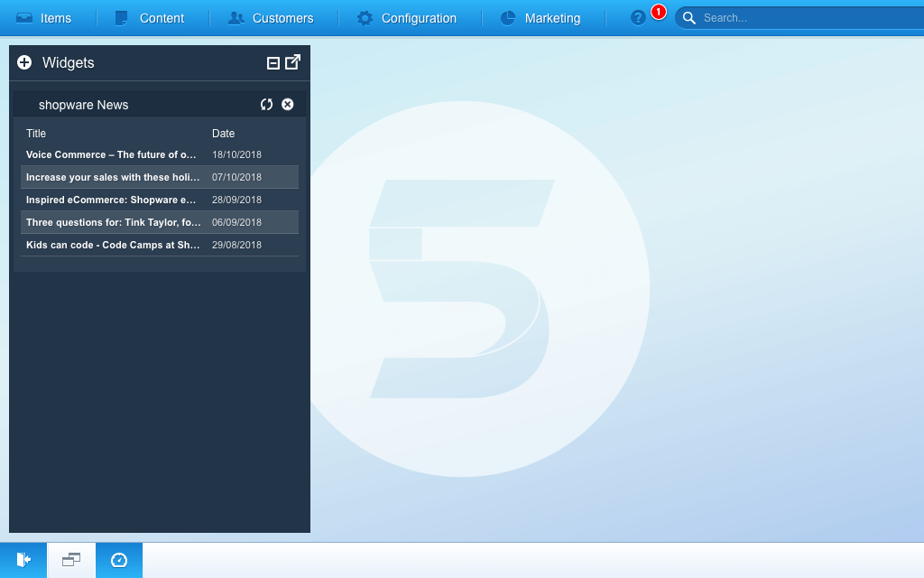Refresh the shopware News widget
The width and height of the screenshot is (924, 578).
tap(266, 105)
